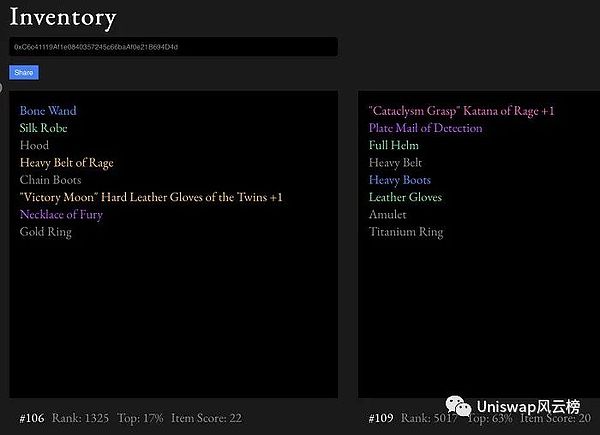The width and height of the screenshot is (600, 435).
Task: Select the Amulet item
Action: coord(388,215)
